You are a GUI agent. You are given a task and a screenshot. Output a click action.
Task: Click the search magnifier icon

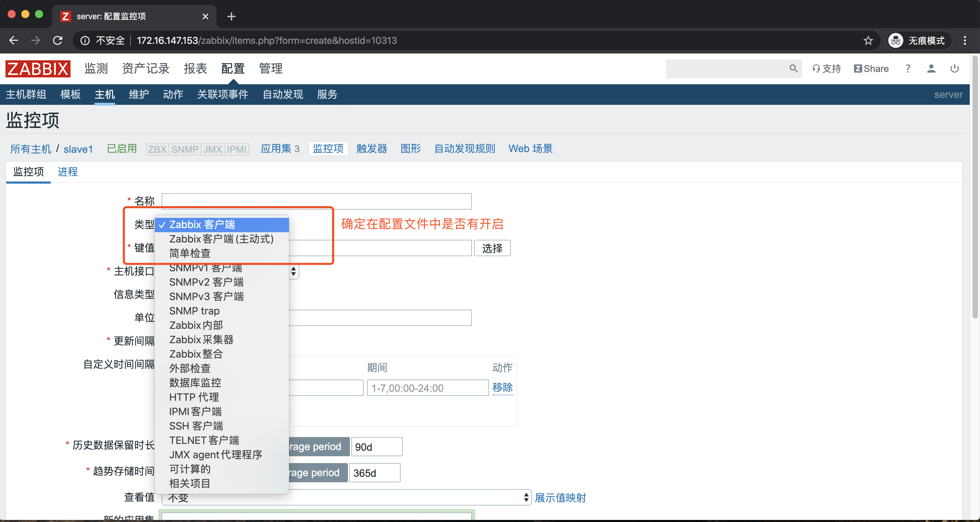pyautogui.click(x=793, y=69)
